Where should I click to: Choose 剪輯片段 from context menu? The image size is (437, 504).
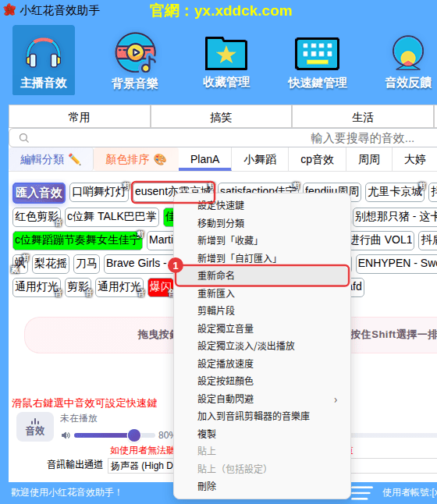coord(262,311)
